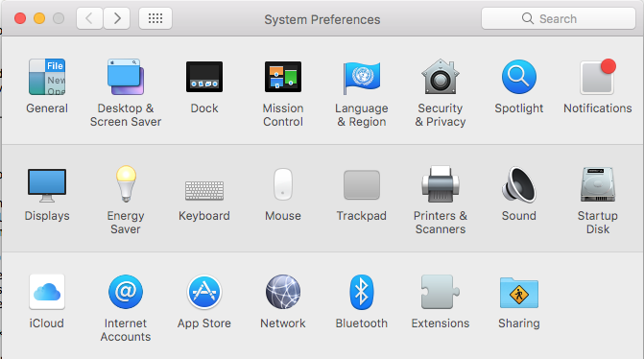Image resolution: width=644 pixels, height=359 pixels.
Task: Open Printers & Scanners pane
Action: (x=441, y=184)
